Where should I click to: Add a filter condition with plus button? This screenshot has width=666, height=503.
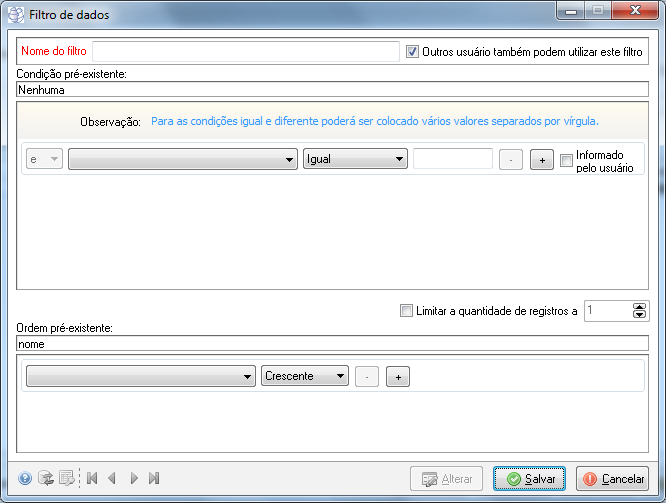click(541, 160)
